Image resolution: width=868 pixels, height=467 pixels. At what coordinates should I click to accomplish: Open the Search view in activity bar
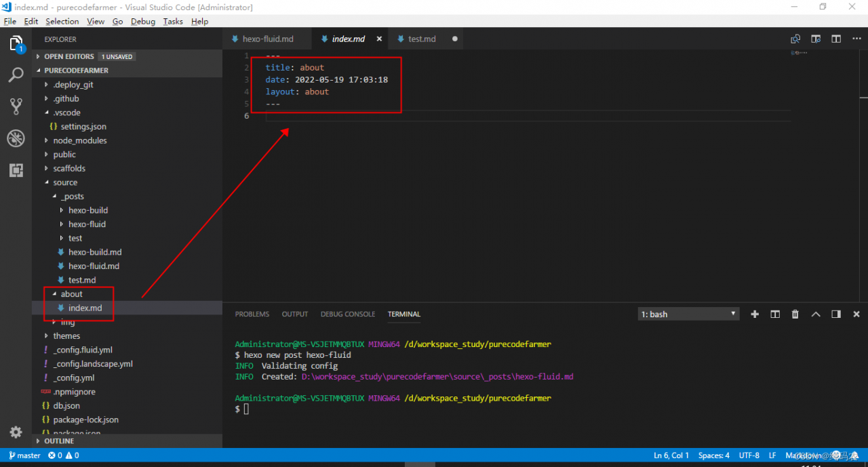16,75
